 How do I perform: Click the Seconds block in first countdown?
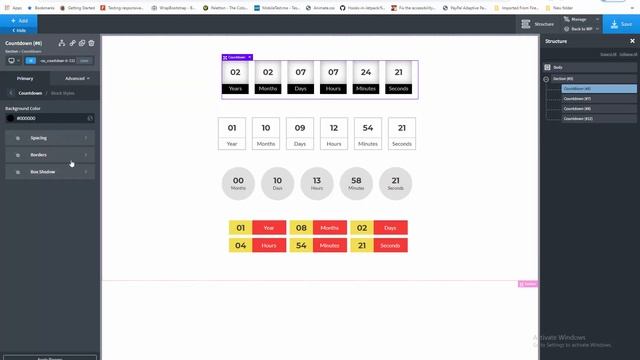[x=398, y=78]
